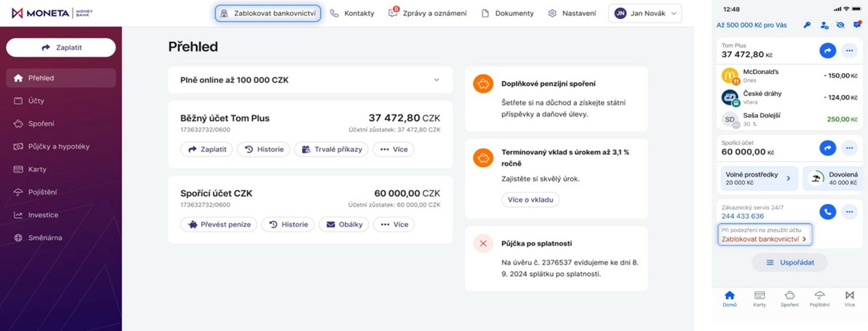Toggle hide balances eye icon in mobile app
868x331 pixels.
pos(840,25)
